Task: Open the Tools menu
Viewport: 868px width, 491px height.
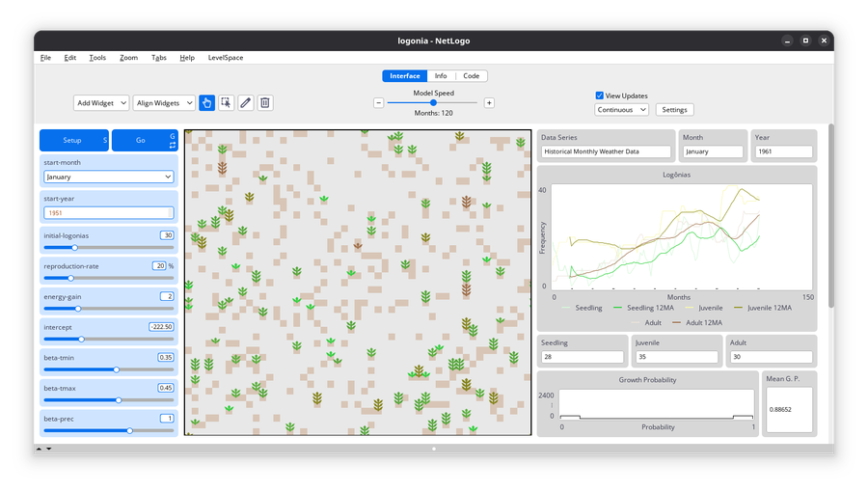Action: (97, 58)
